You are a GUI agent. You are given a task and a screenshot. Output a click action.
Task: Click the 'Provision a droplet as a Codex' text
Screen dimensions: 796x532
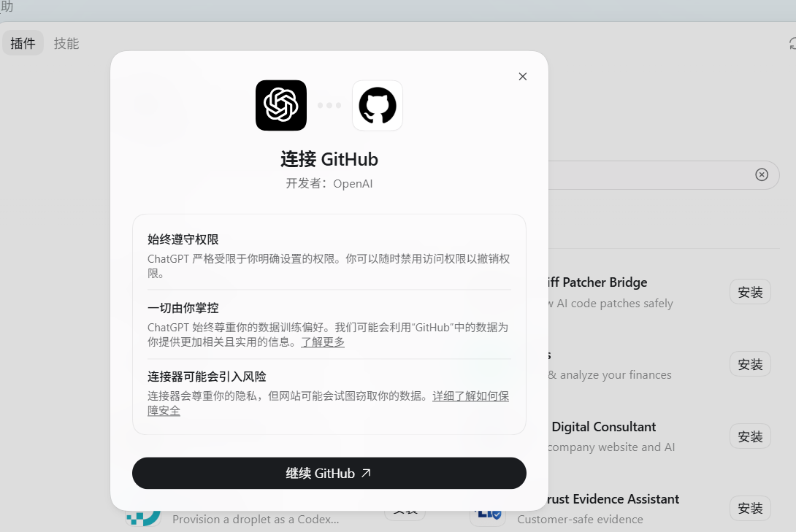(x=256, y=520)
